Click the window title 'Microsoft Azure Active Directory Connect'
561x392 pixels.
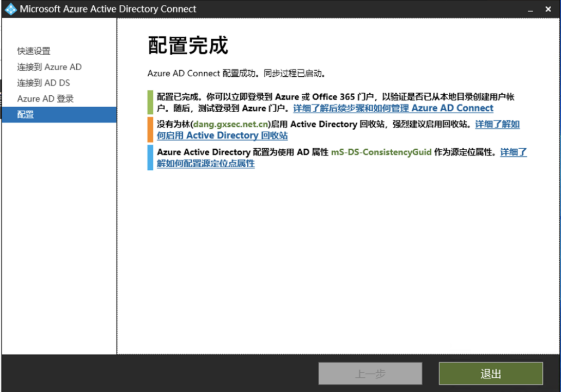tap(108, 9)
